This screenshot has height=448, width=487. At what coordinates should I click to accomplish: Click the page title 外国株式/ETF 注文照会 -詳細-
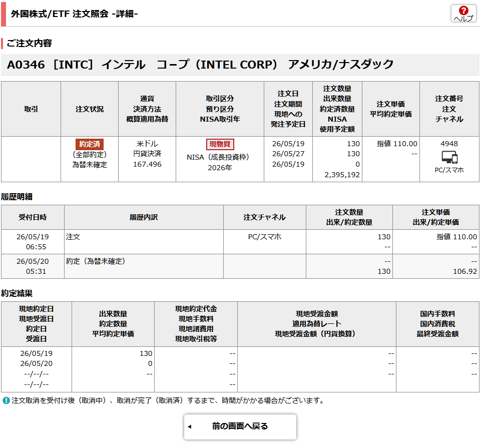[x=74, y=14]
